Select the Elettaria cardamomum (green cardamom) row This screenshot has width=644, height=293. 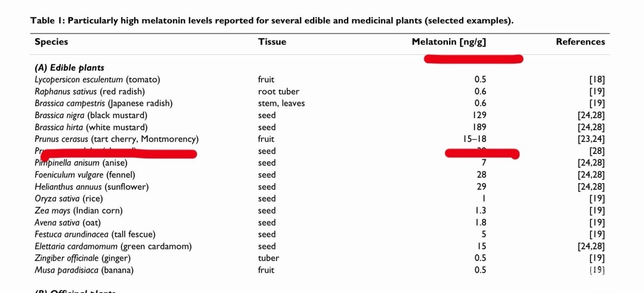click(x=113, y=246)
